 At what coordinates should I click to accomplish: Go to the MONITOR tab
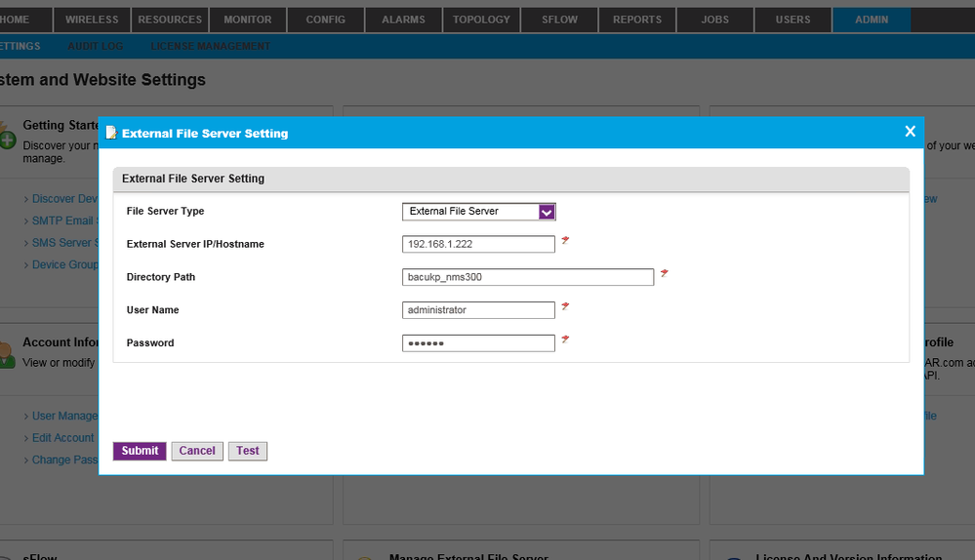(x=248, y=20)
